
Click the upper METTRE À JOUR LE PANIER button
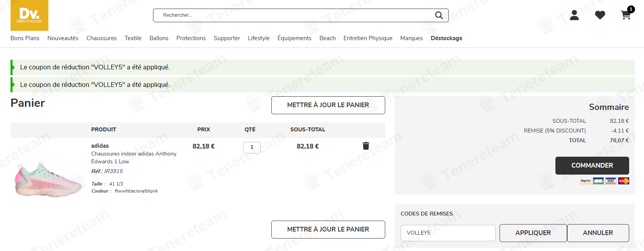point(328,105)
